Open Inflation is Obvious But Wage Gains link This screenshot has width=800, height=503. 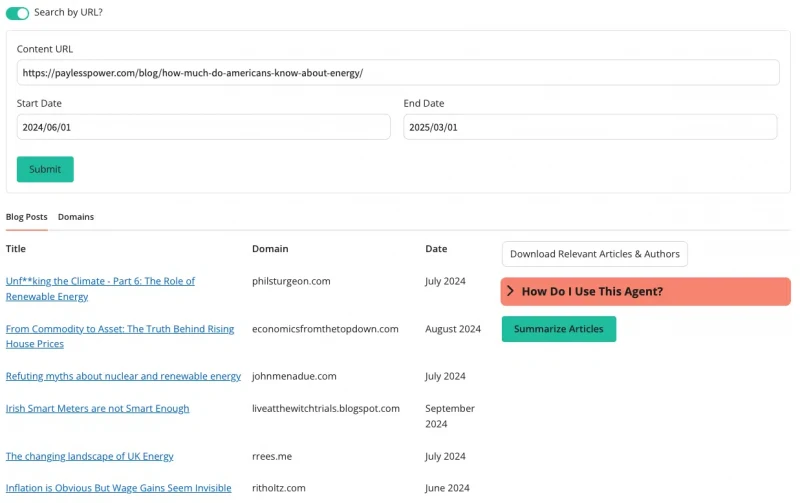coord(118,488)
